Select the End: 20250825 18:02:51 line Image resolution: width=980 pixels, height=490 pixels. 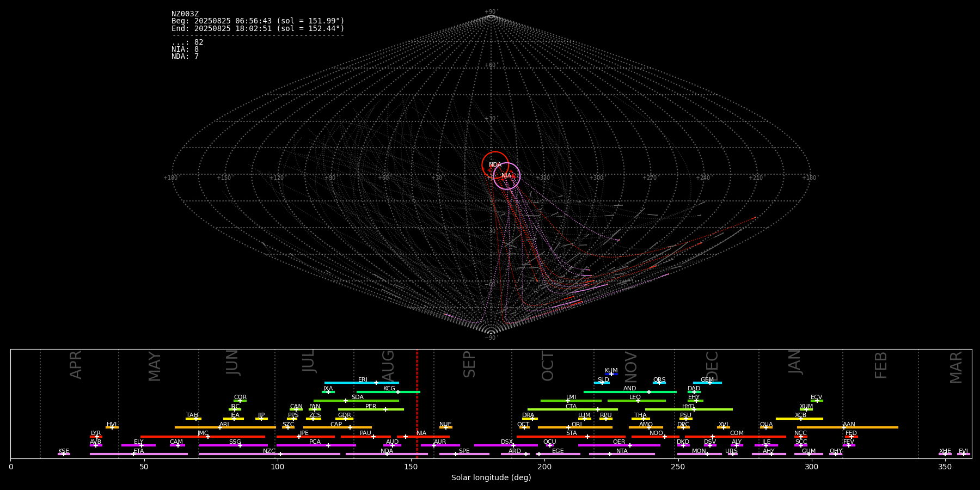(258, 28)
